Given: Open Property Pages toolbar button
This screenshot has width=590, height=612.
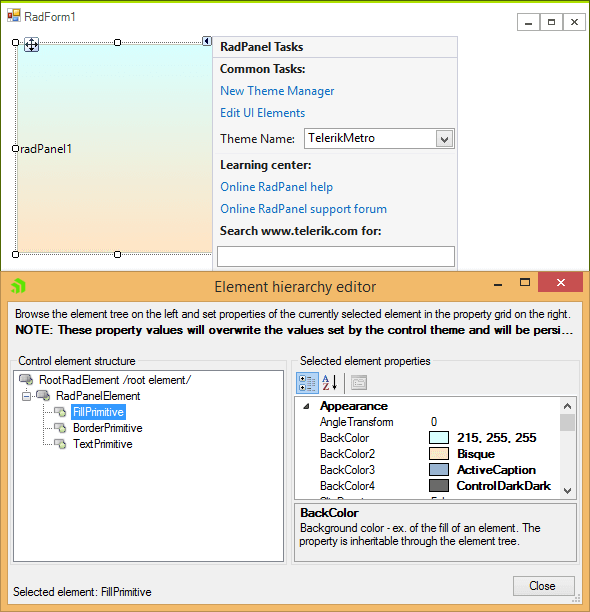Looking at the screenshot, I should pos(359,383).
